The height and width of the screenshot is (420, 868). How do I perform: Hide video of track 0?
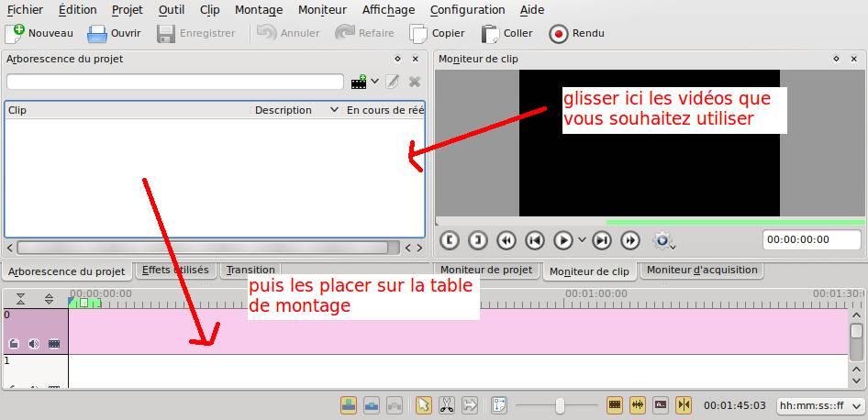[x=54, y=344]
